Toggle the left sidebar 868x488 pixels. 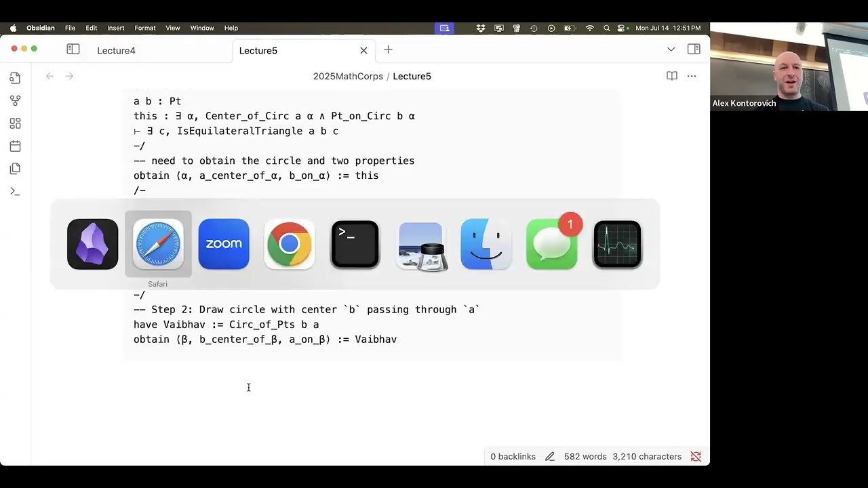pos(73,49)
